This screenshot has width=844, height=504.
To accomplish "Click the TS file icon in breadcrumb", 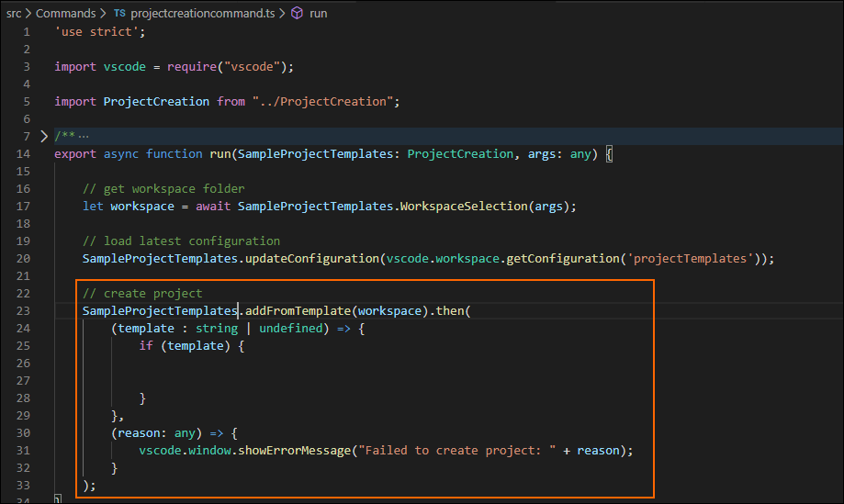I will (119, 14).
